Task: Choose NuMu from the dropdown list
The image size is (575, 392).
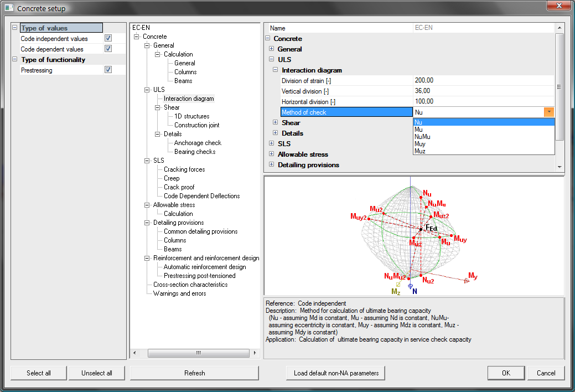Action: click(422, 137)
